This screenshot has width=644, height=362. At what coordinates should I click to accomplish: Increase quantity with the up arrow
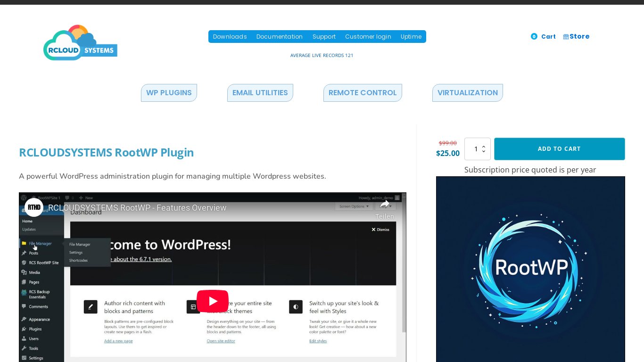point(484,147)
